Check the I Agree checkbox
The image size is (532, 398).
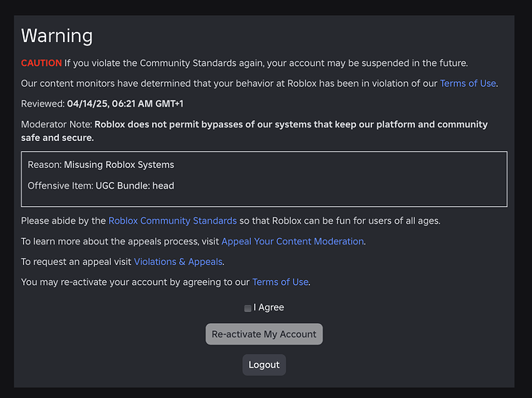pyautogui.click(x=248, y=308)
